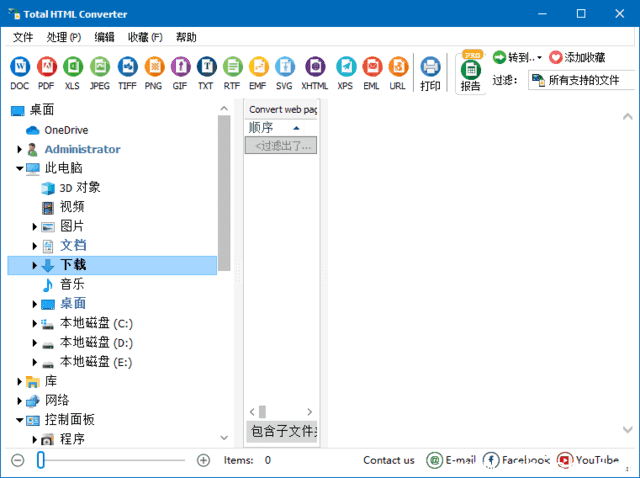The width and height of the screenshot is (640, 478).
Task: Open the 处理 (P) menu
Action: (64, 37)
